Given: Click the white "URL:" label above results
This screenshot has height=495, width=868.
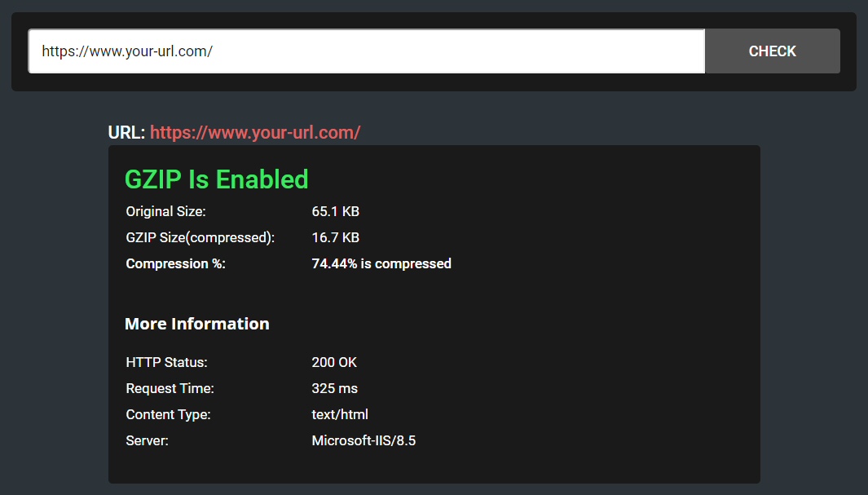Looking at the screenshot, I should pos(126,132).
